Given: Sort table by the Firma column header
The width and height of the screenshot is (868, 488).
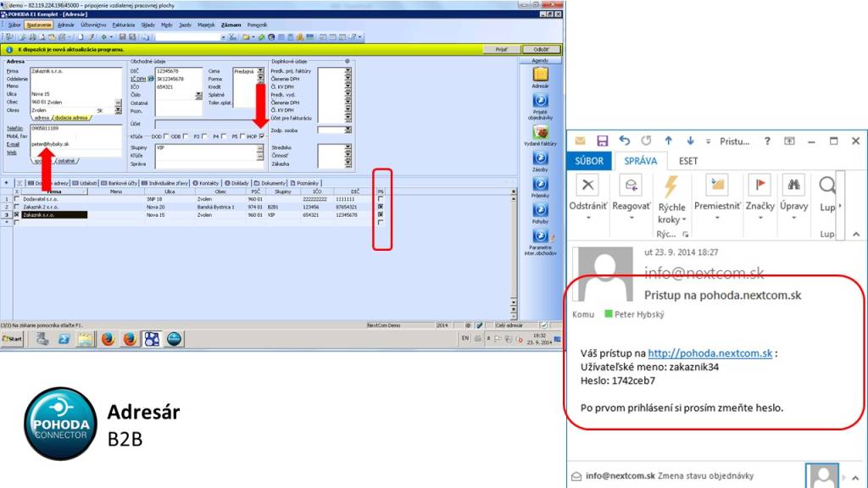Looking at the screenshot, I should (x=53, y=191).
